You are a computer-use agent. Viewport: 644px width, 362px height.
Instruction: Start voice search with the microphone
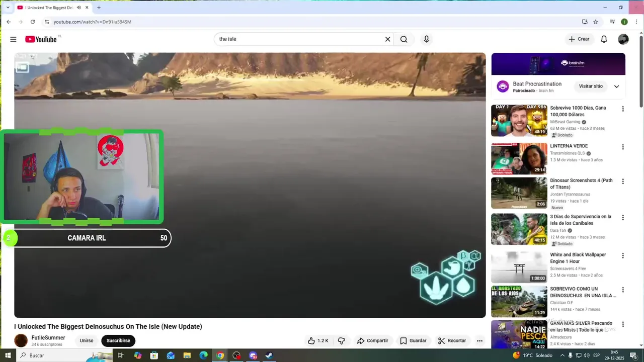pos(426,39)
